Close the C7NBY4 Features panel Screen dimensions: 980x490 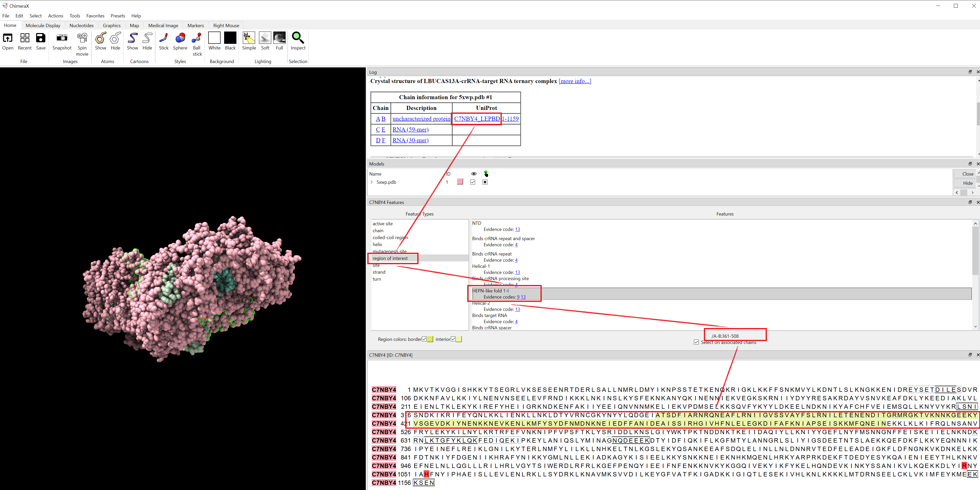click(x=978, y=202)
